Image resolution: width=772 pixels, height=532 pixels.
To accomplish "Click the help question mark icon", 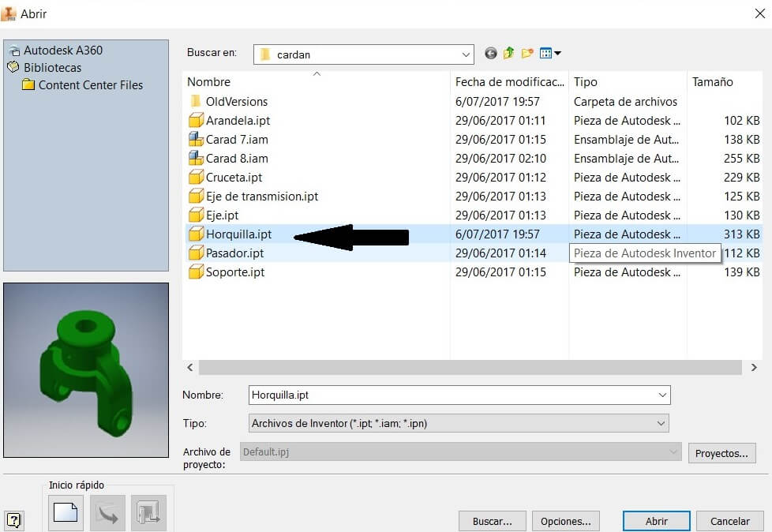I will pos(13,520).
